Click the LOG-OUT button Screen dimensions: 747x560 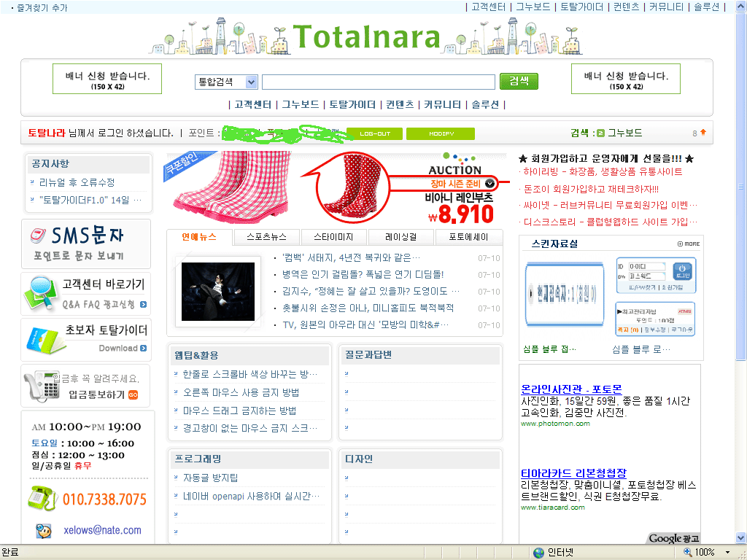point(374,134)
